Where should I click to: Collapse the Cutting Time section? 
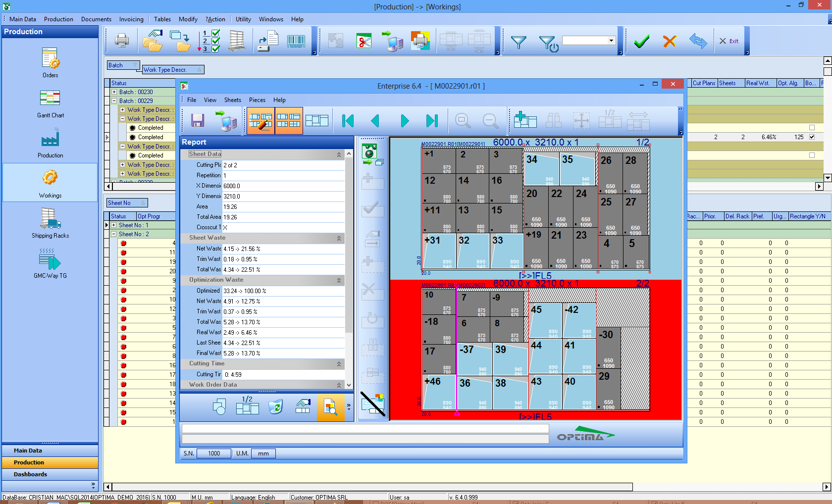[x=339, y=364]
